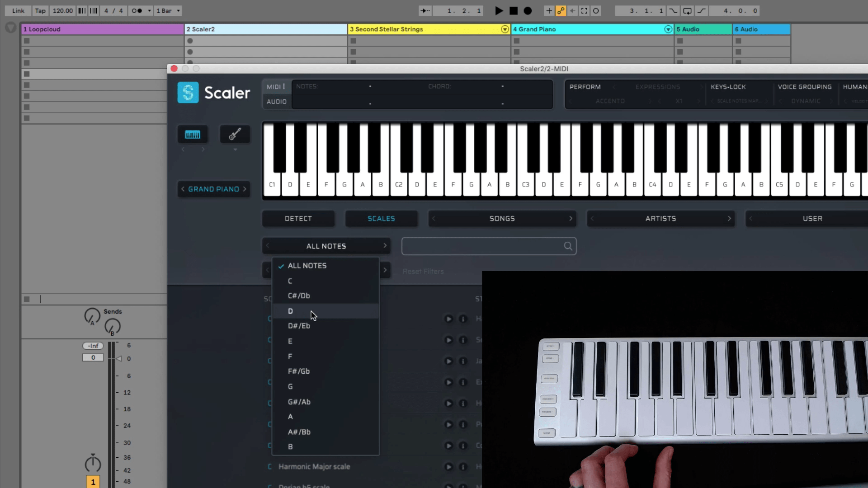Screen dimensions: 868x488
Task: Click the Capture MIDI icon
Action: 584,11
